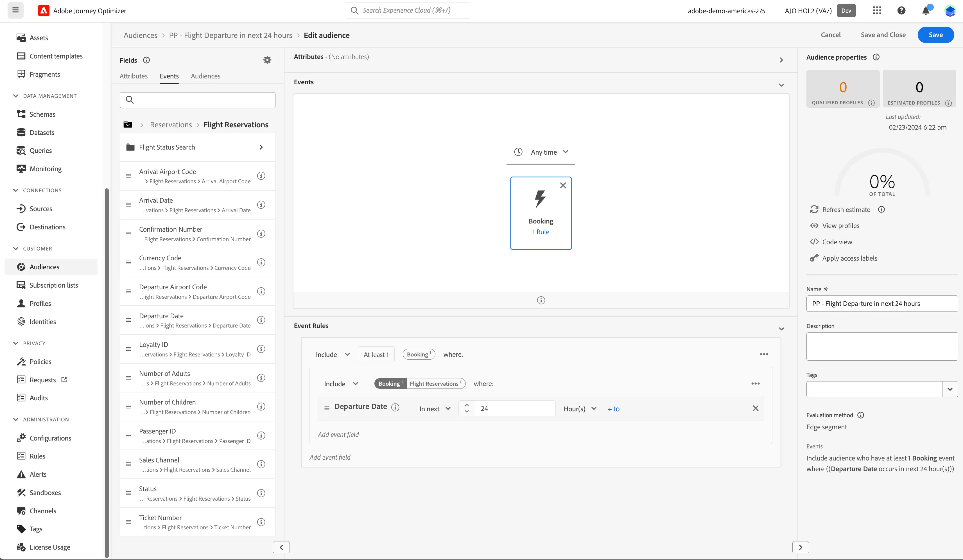
Task: Remove the Booking event card
Action: [563, 185]
